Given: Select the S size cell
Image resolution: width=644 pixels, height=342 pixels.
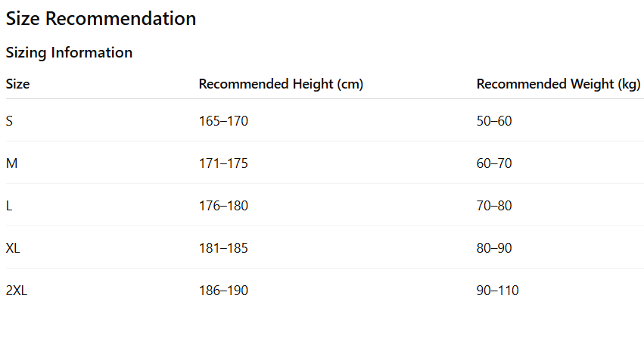Looking at the screenshot, I should click(x=9, y=121).
